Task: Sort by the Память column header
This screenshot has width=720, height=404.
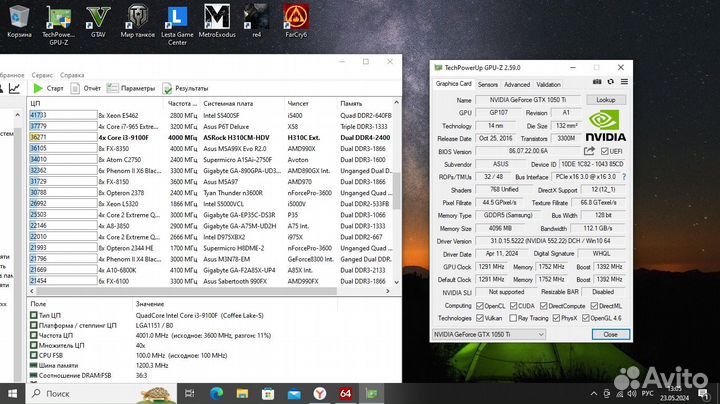Action: (x=364, y=103)
